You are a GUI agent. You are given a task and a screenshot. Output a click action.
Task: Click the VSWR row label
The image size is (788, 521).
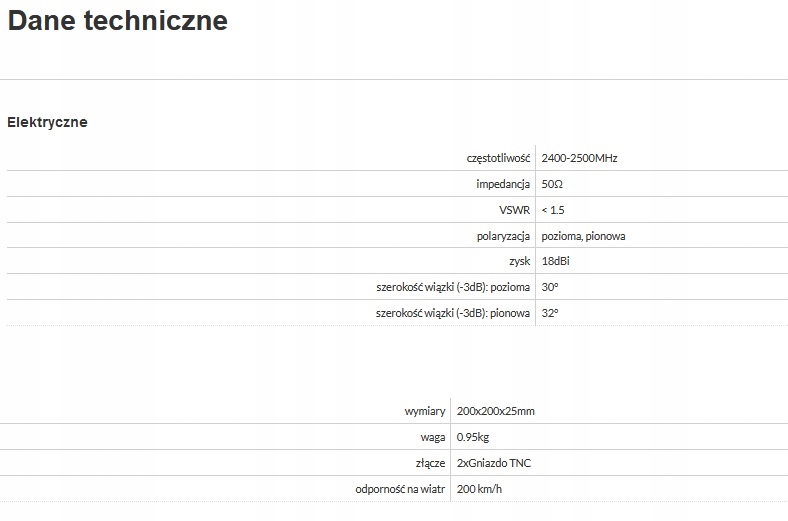[x=514, y=210]
